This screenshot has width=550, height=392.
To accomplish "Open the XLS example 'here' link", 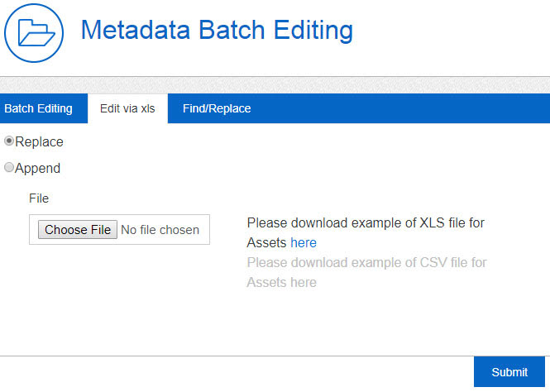I will 304,242.
